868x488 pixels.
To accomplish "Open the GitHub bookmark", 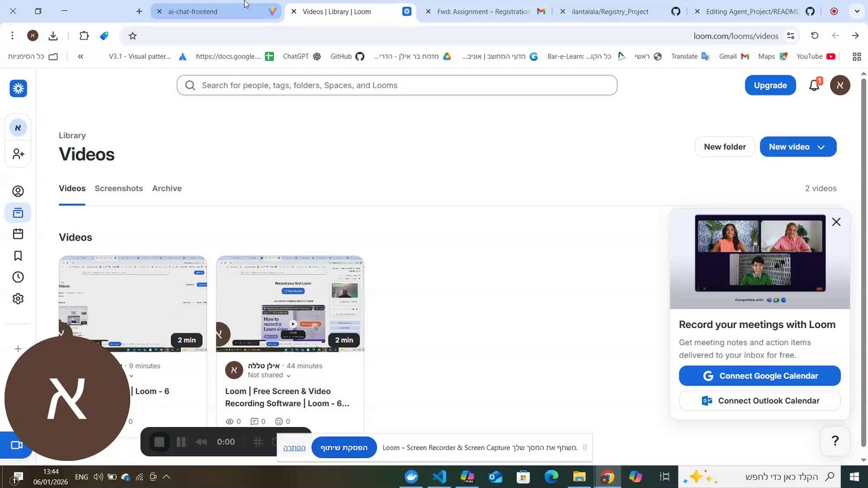I will [x=347, y=56].
